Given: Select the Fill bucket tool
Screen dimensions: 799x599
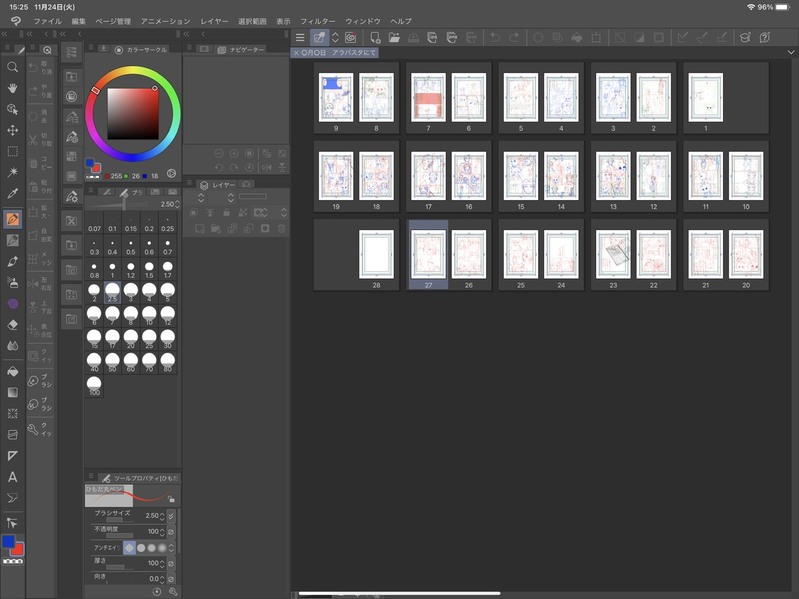Looking at the screenshot, I should (x=13, y=371).
